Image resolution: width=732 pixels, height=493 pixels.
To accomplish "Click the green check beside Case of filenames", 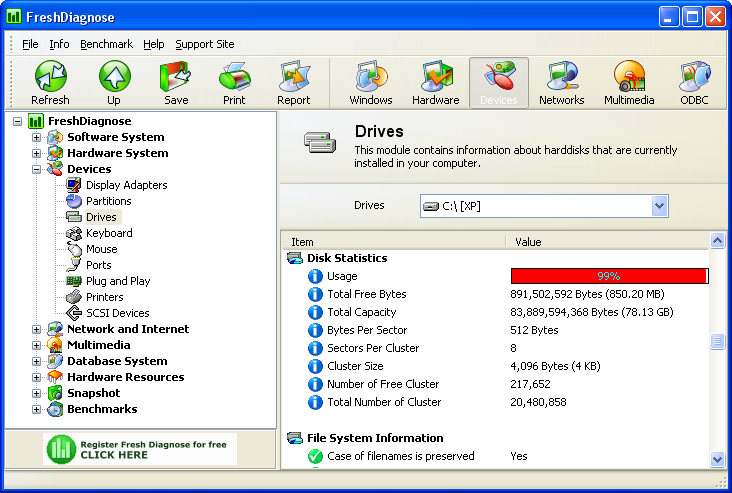I will click(x=315, y=456).
